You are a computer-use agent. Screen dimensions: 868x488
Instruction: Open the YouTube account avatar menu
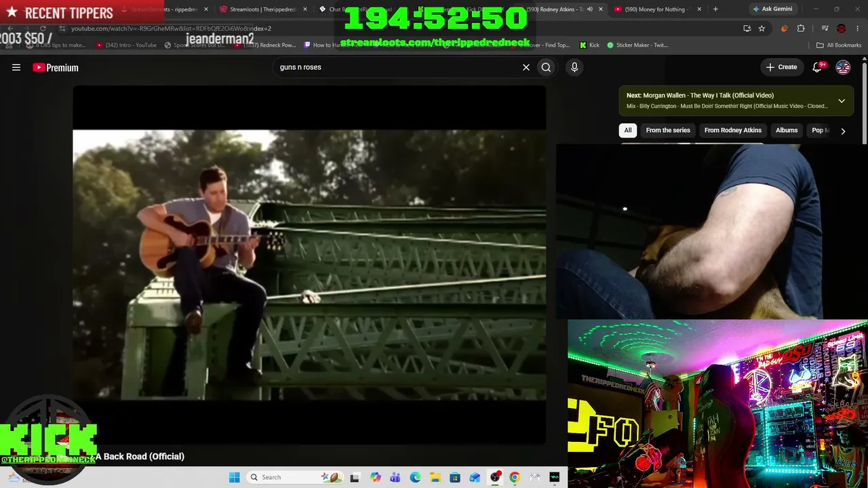843,67
